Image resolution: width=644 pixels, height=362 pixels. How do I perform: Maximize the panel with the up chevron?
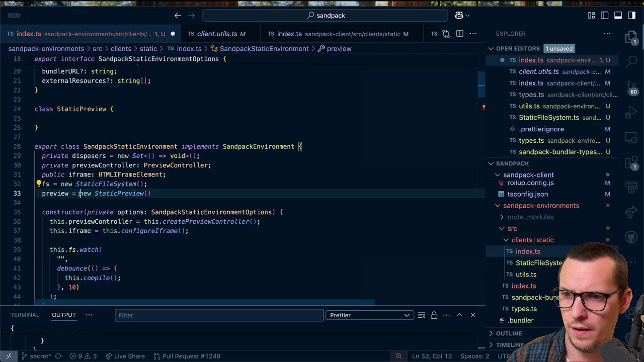[x=459, y=315]
